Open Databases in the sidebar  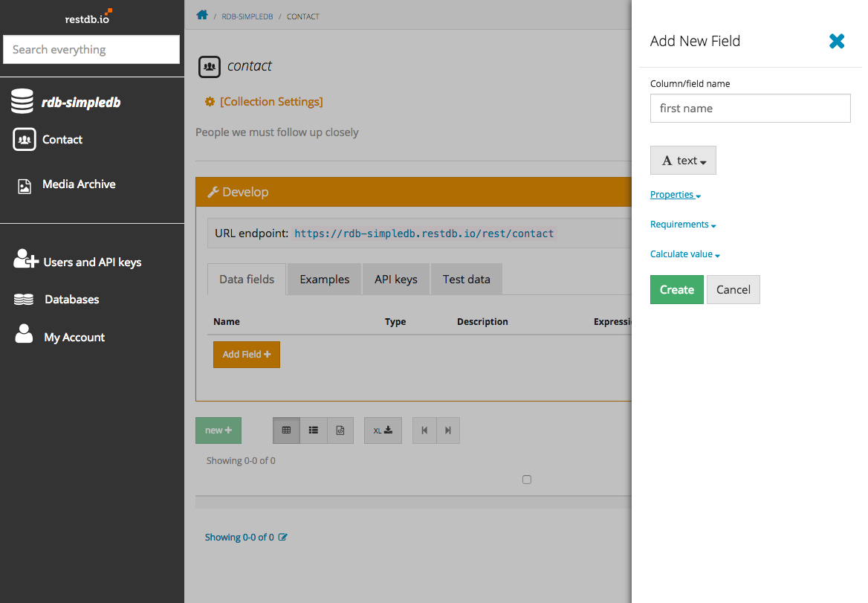click(72, 300)
